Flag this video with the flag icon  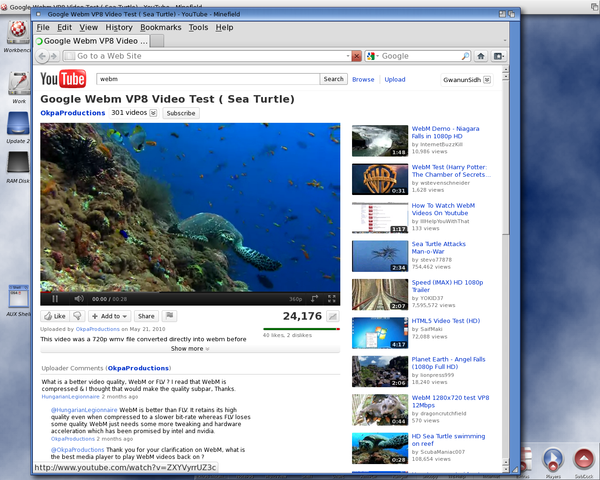point(170,316)
